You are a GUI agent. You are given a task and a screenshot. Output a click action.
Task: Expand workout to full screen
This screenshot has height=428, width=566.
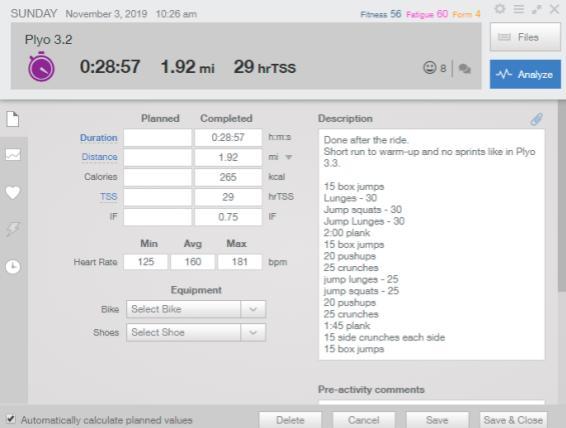537,9
